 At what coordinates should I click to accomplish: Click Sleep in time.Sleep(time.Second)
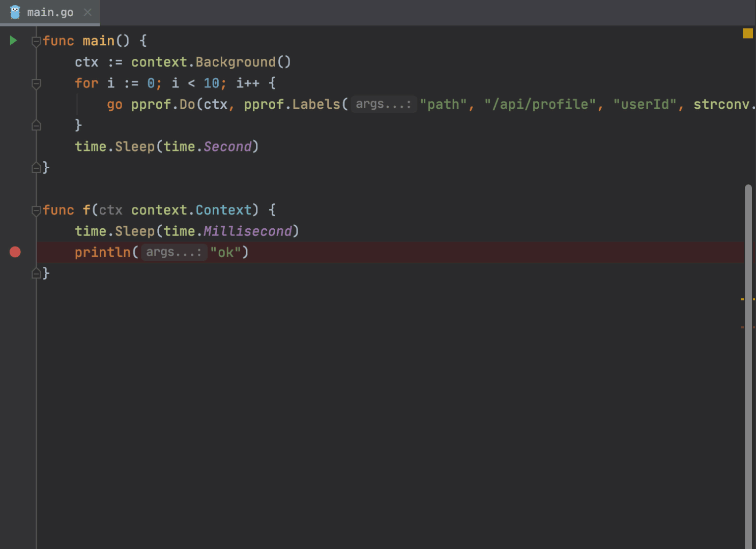(x=135, y=147)
